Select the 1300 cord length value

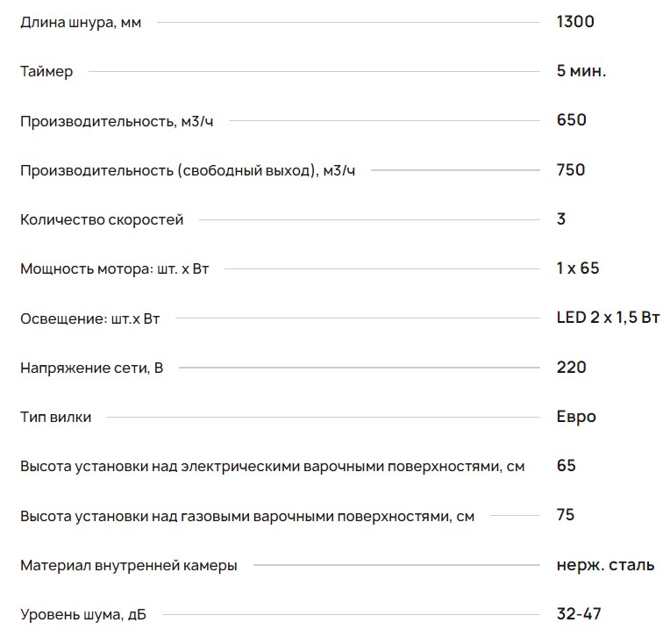(x=575, y=21)
